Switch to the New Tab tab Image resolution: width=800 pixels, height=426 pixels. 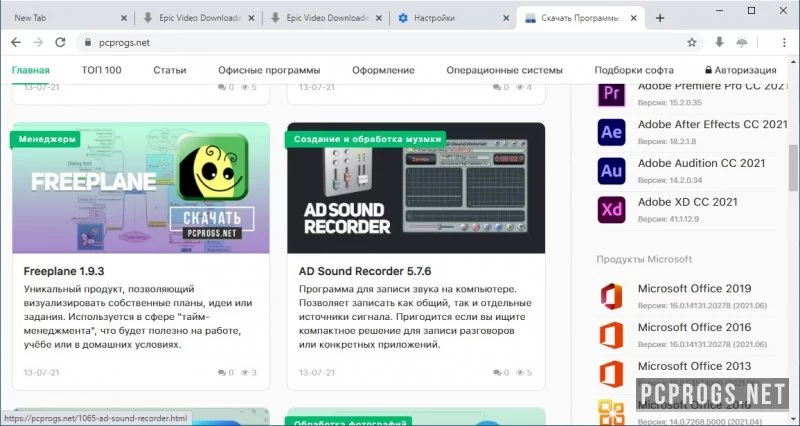[x=66, y=18]
